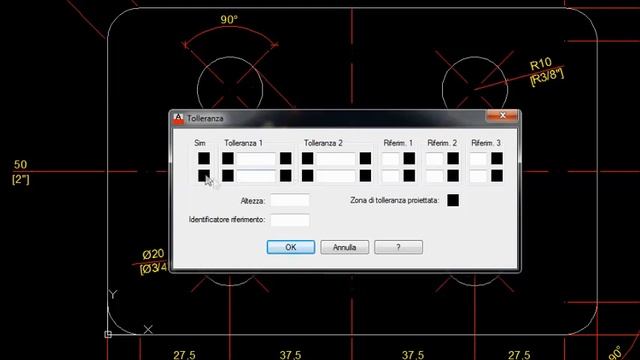The height and width of the screenshot is (360, 640).
Task: Open second-row Riferim. 3 material condition box
Action: coord(497,176)
